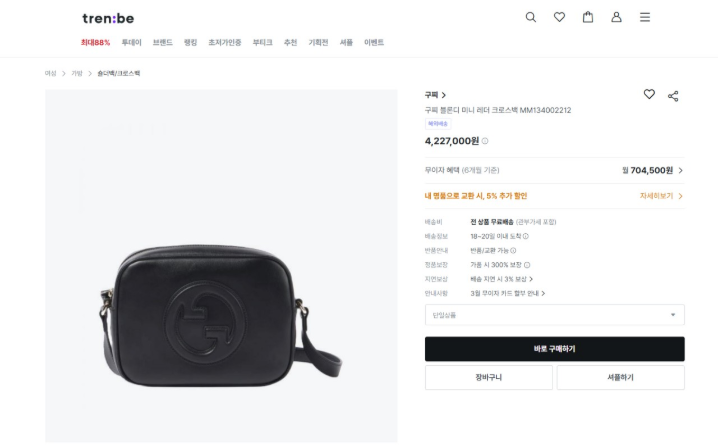Open the user account icon
This screenshot has height=448, width=718.
tap(616, 17)
